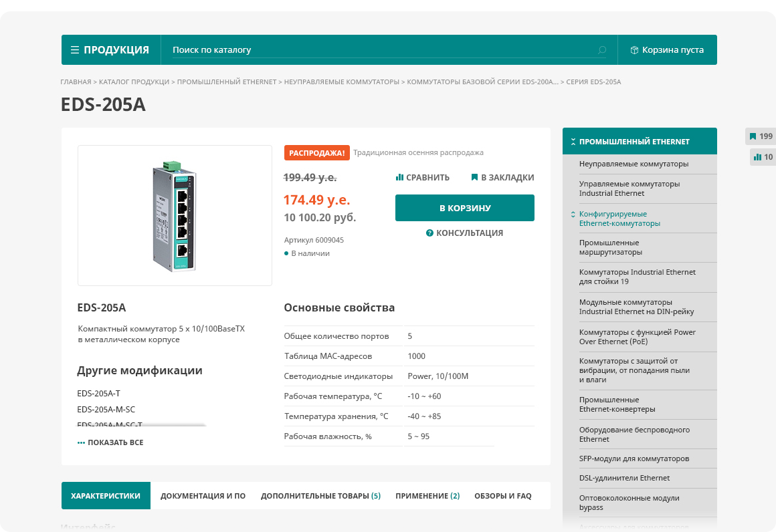
Task: Open the EDS-205A product image
Action: 175,216
